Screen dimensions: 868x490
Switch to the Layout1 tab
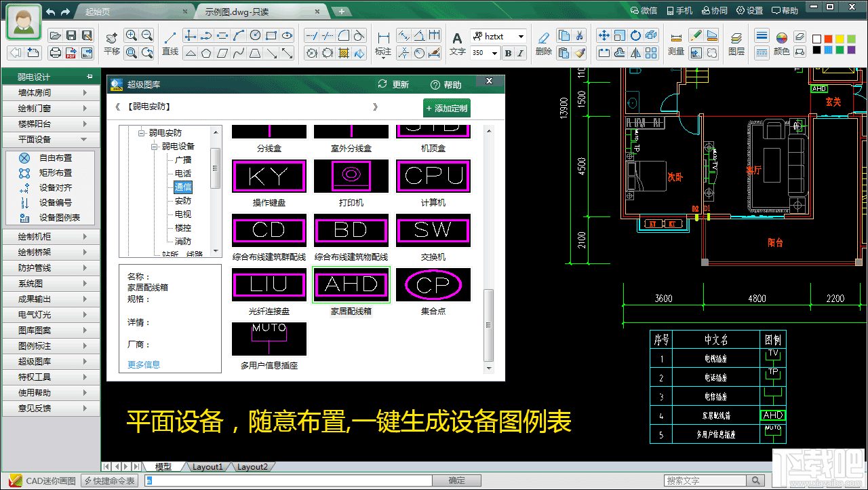(208, 467)
